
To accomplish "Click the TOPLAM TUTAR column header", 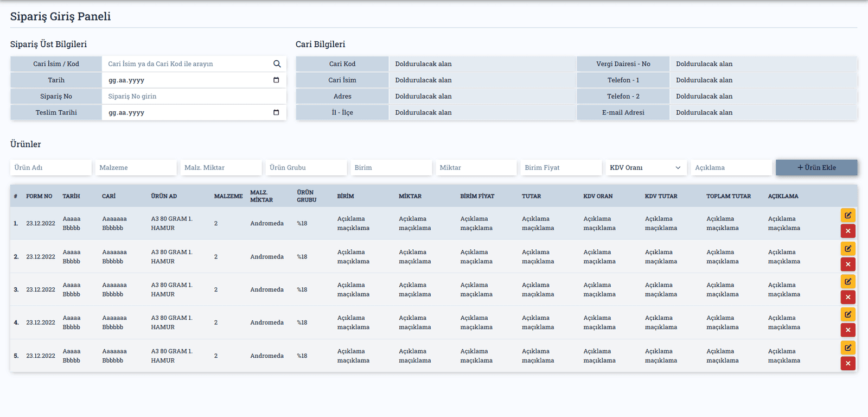I will [729, 196].
